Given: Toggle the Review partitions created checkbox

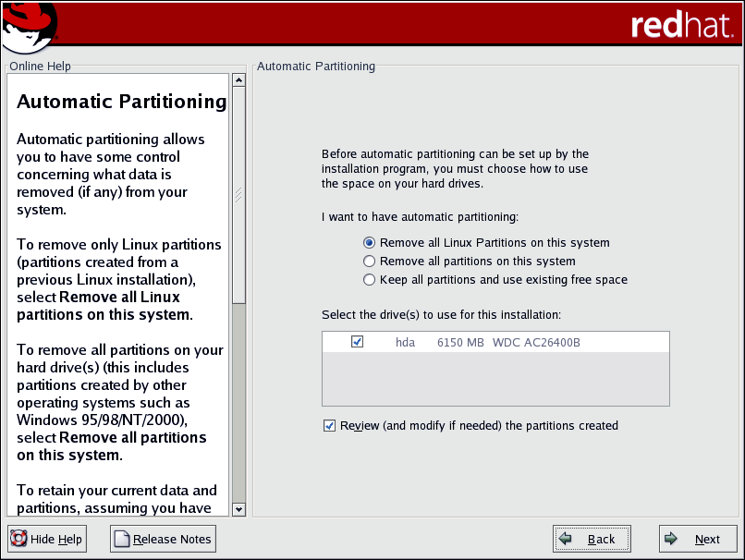Looking at the screenshot, I should pos(329,426).
